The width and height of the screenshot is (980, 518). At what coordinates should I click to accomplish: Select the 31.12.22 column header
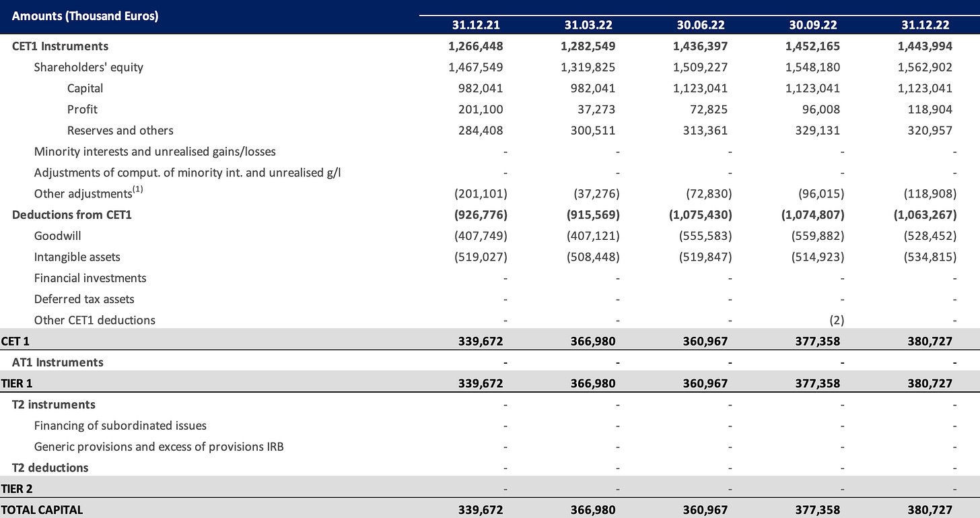[925, 25]
